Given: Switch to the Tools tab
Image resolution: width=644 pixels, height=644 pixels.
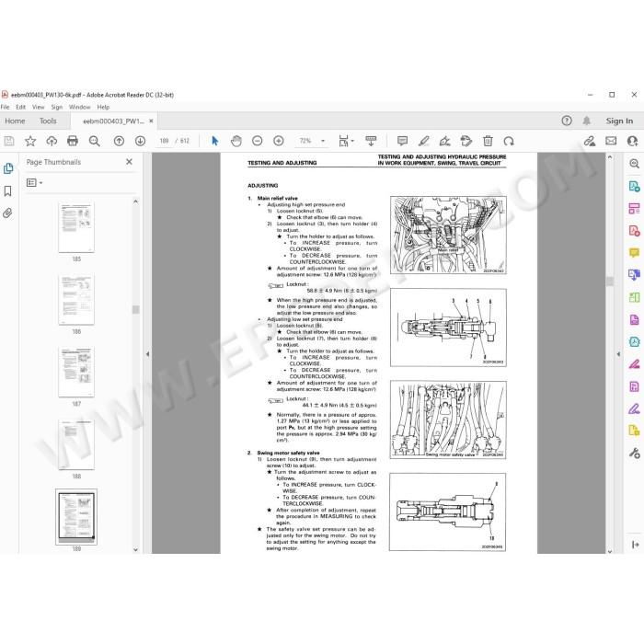Looking at the screenshot, I should tap(48, 121).
